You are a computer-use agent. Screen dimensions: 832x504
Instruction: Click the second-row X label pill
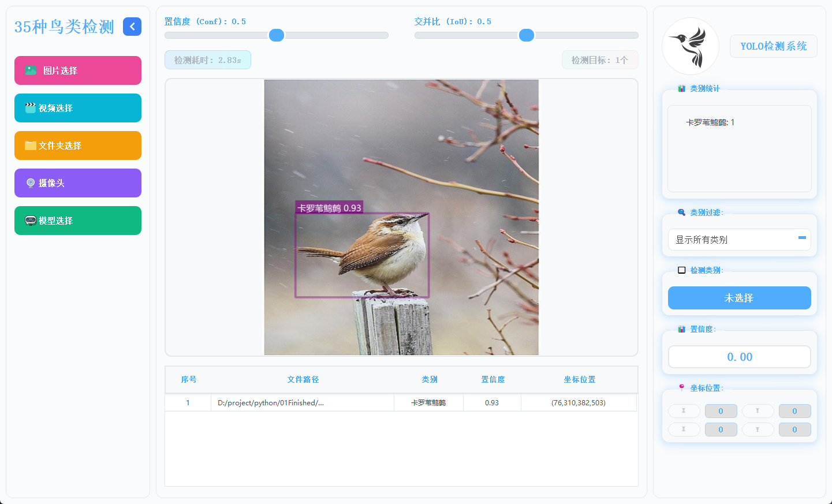(x=684, y=430)
